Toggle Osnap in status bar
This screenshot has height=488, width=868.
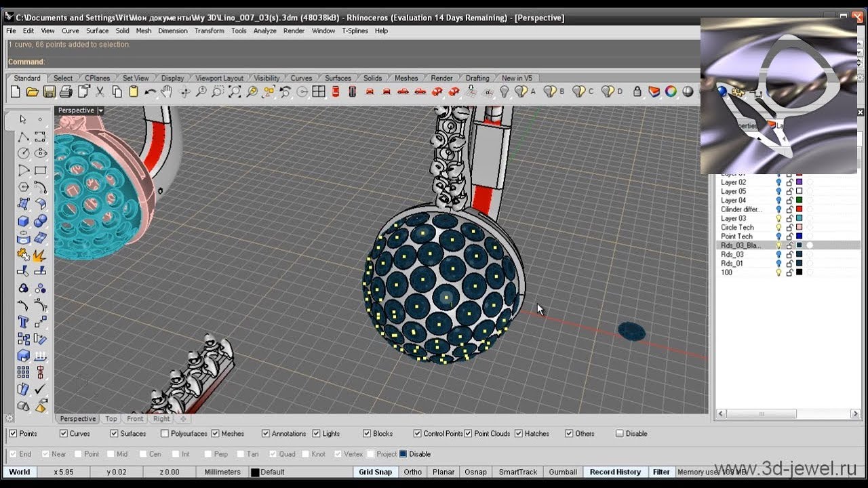click(476, 472)
